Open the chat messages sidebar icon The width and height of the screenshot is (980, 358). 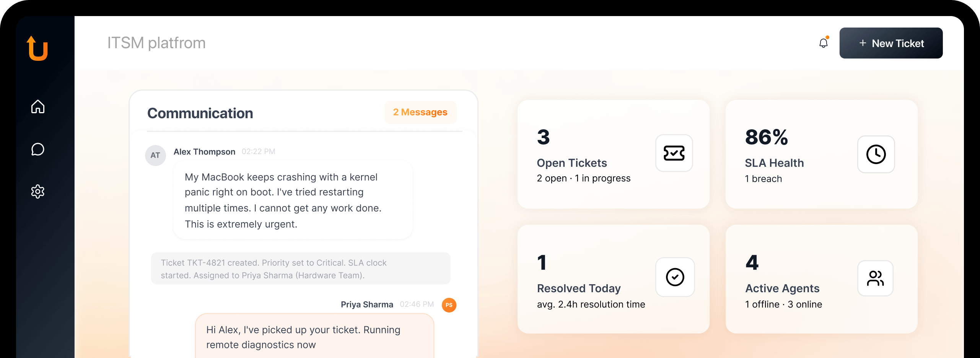click(38, 149)
